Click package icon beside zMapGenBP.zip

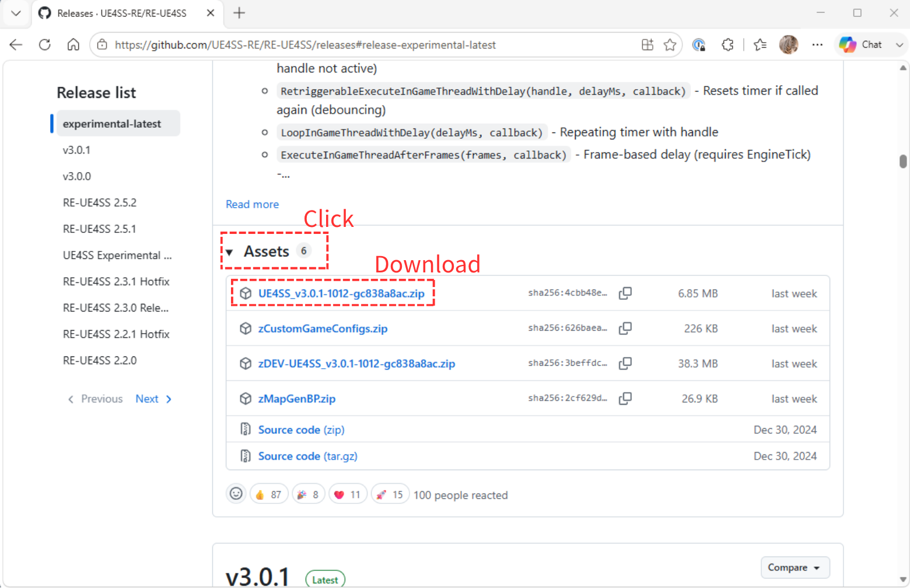click(x=246, y=398)
